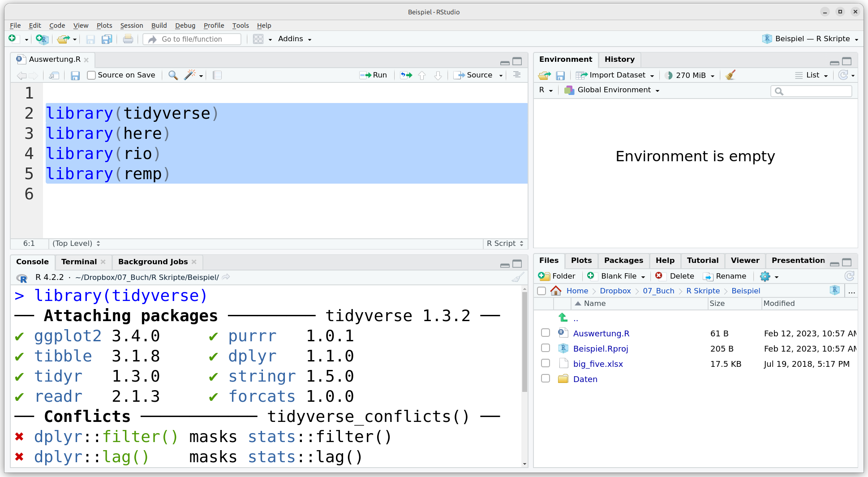Screen dimensions: 868x477
Task: Click Re-run previous code region icon
Action: point(406,75)
